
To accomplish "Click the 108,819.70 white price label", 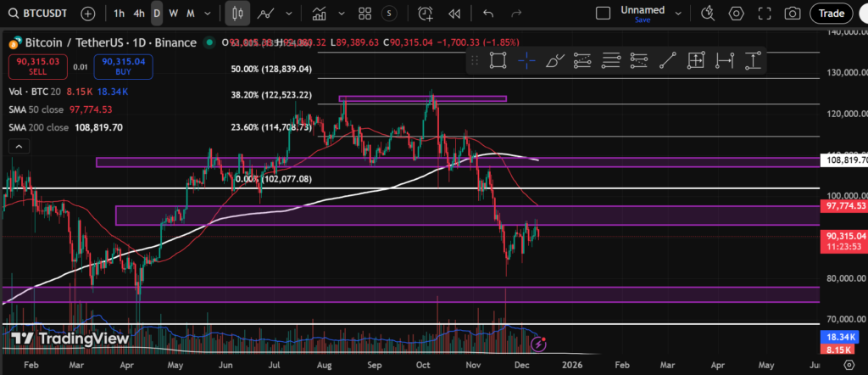I will click(846, 160).
